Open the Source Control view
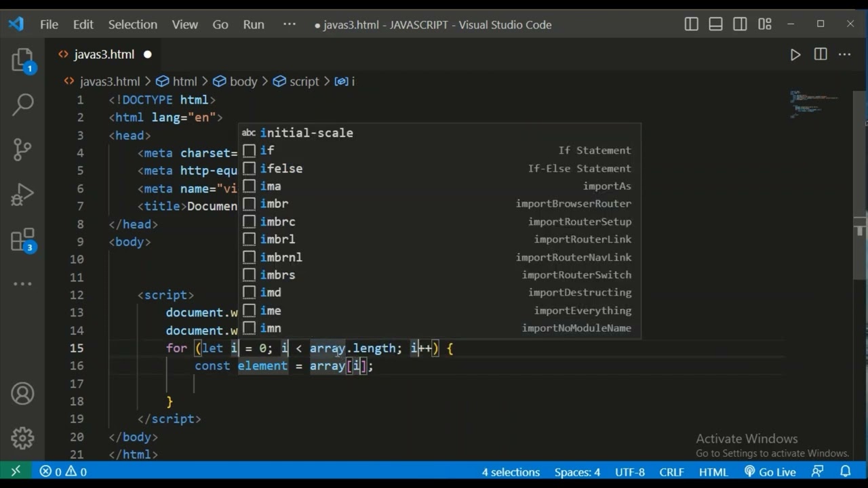 (x=22, y=149)
